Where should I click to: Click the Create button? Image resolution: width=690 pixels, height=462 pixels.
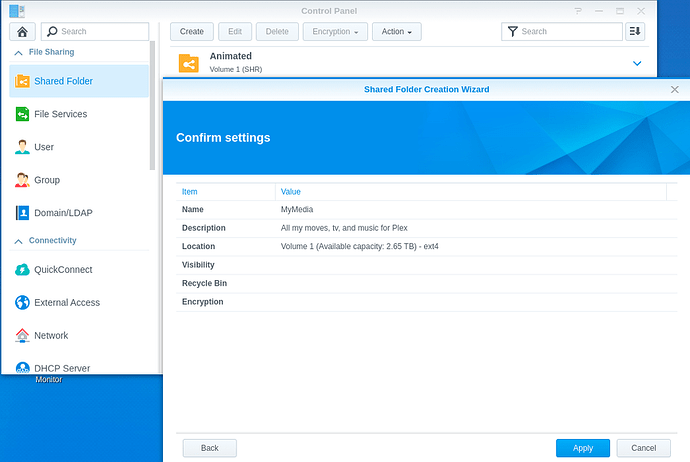192,32
